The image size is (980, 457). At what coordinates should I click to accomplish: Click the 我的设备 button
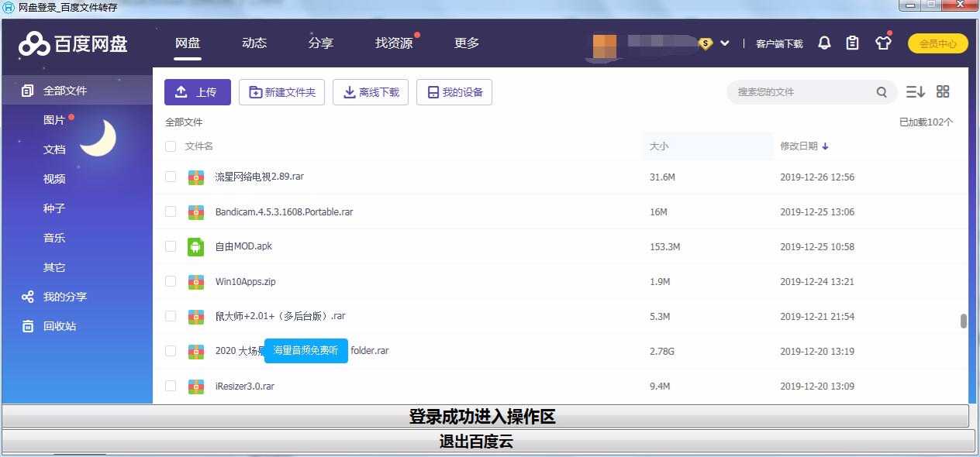click(x=454, y=92)
